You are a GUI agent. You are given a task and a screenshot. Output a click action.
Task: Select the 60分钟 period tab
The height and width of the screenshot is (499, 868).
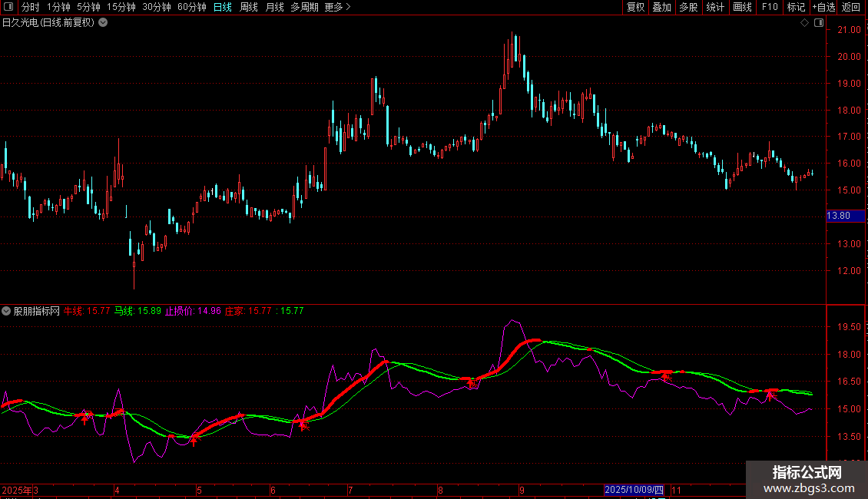point(192,7)
